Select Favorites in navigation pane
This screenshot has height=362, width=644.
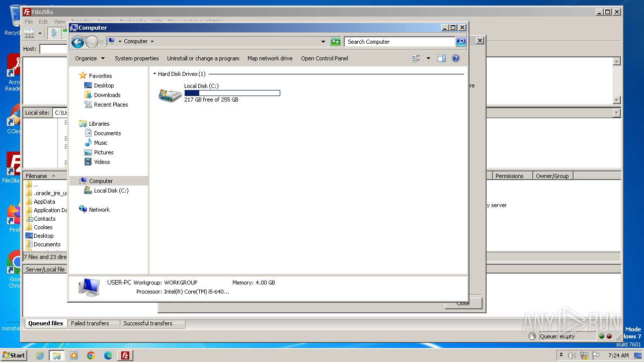pyautogui.click(x=100, y=76)
